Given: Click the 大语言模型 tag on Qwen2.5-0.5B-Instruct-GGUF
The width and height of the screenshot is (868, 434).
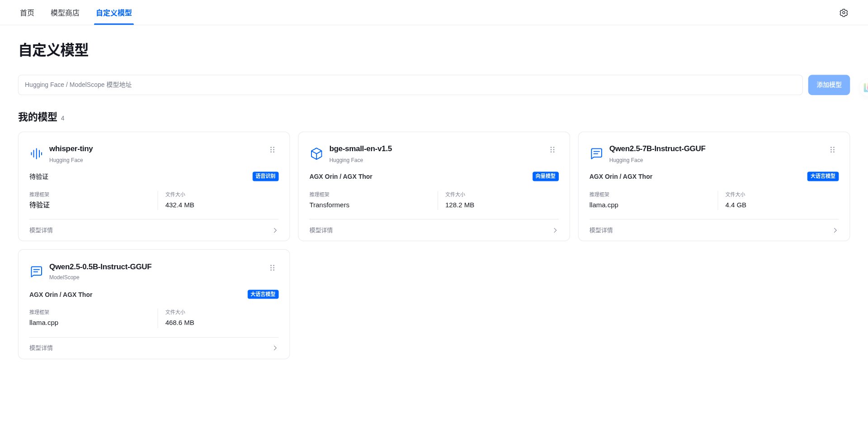Looking at the screenshot, I should point(263,294).
